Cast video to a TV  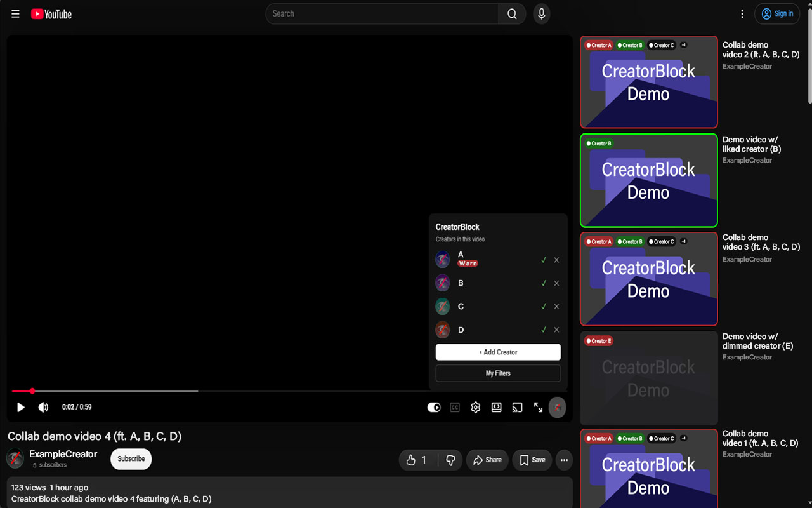click(518, 407)
